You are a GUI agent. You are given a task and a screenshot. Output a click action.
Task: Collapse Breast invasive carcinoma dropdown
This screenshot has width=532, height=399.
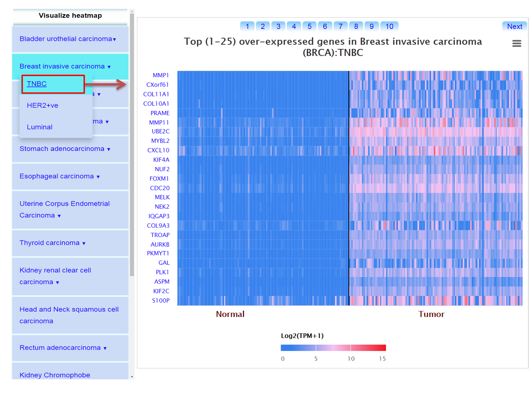pos(65,66)
